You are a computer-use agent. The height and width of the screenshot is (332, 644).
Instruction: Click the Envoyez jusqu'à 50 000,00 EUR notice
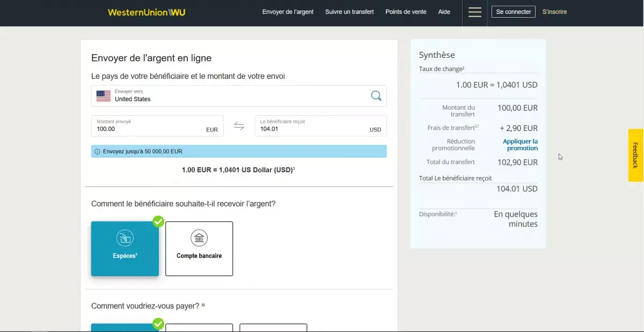pyautogui.click(x=239, y=151)
